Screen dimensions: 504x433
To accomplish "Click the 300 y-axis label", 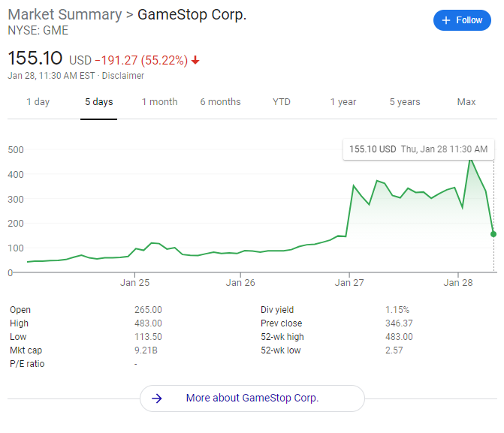I will pos(16,199).
